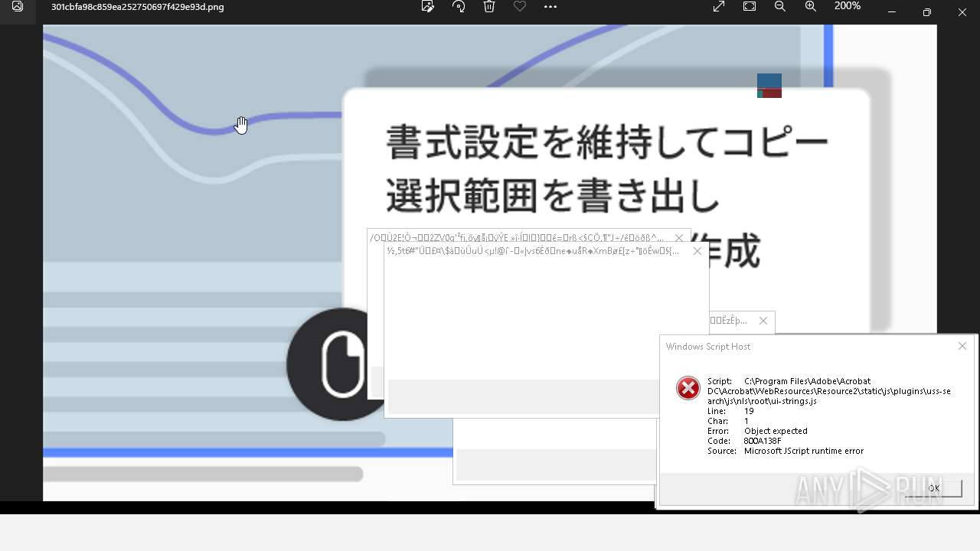Screen dimensions: 980x551
Task: Enter fullscreen view with diagonal arrows icon
Action: pyautogui.click(x=719, y=7)
